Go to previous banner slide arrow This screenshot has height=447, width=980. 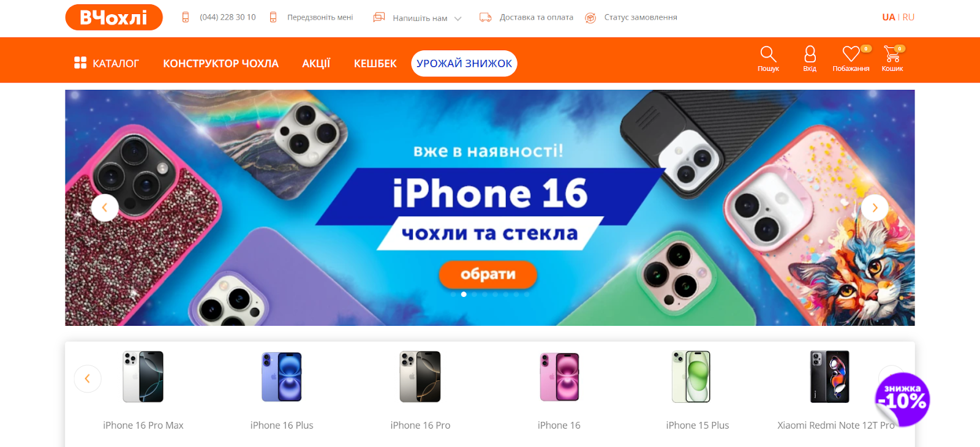(x=105, y=208)
